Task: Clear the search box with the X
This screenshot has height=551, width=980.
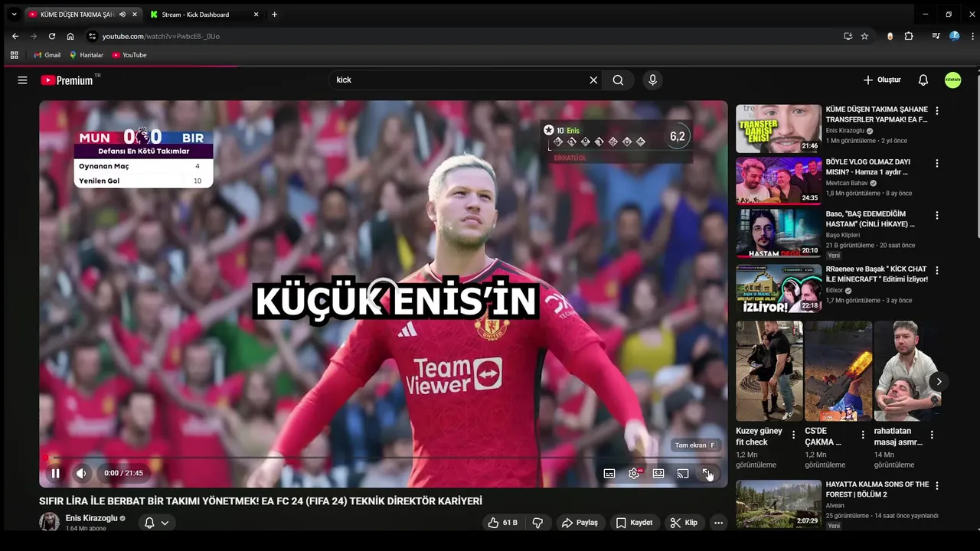Action: pyautogui.click(x=593, y=80)
